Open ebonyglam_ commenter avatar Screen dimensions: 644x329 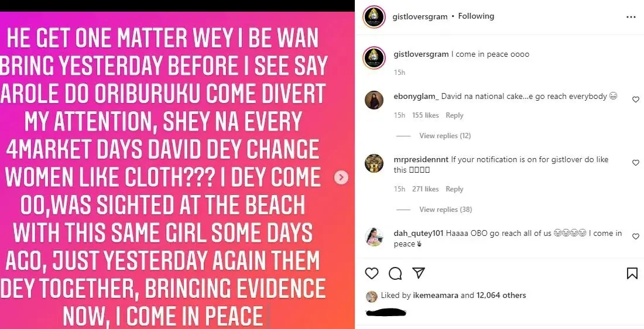(374, 100)
